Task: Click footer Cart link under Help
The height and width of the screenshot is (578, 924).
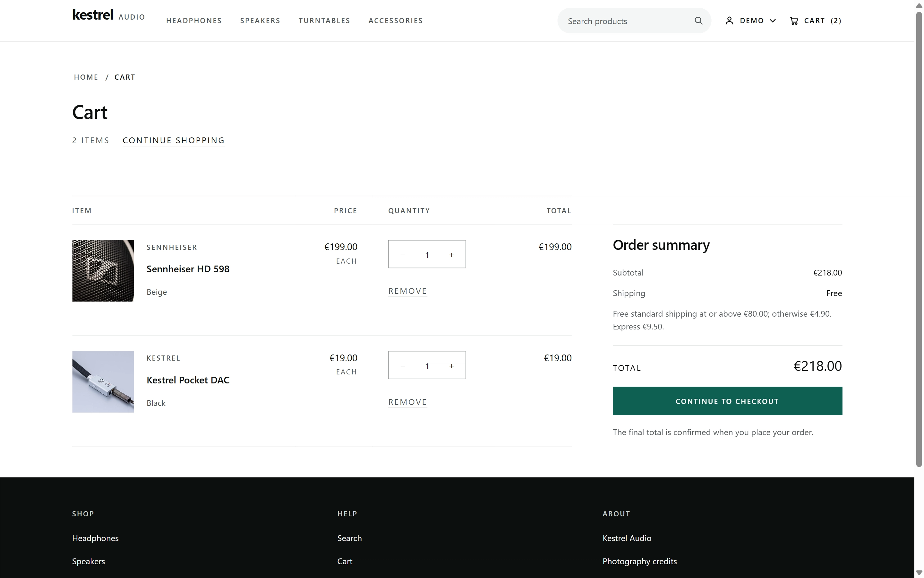Action: click(x=344, y=561)
